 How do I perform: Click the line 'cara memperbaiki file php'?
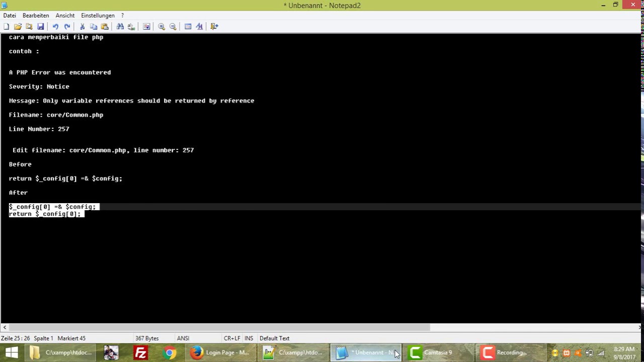pyautogui.click(x=56, y=37)
